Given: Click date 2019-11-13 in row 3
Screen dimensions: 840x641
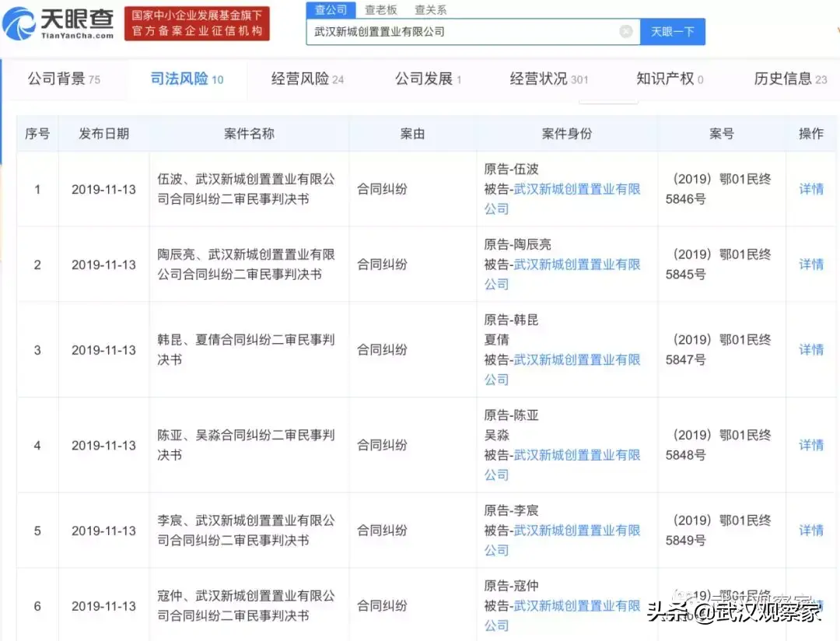Looking at the screenshot, I should click(x=103, y=350).
